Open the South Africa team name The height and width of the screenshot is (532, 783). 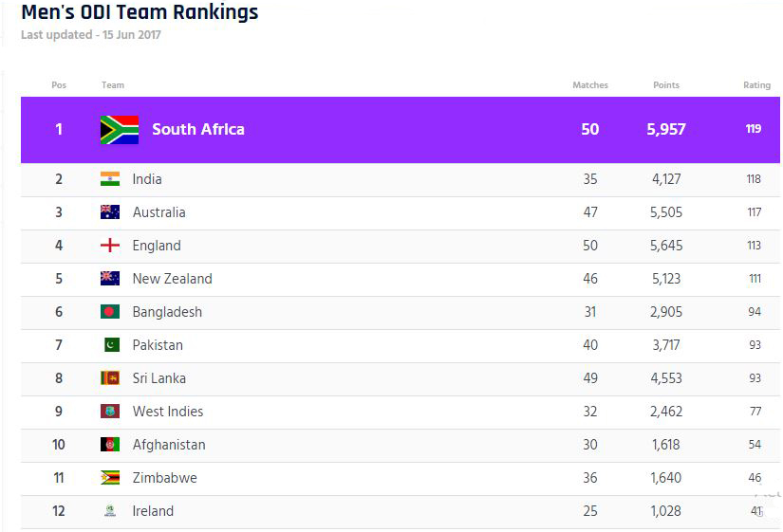(x=197, y=130)
